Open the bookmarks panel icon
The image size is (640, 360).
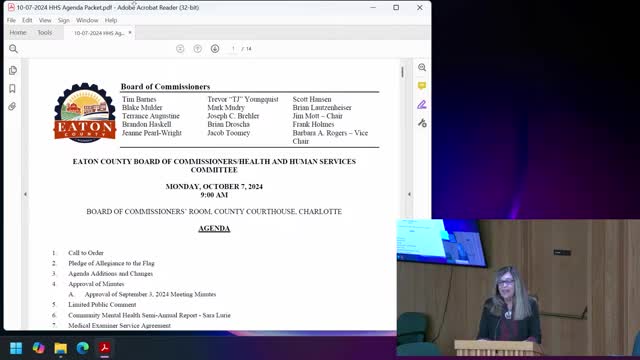click(12, 89)
